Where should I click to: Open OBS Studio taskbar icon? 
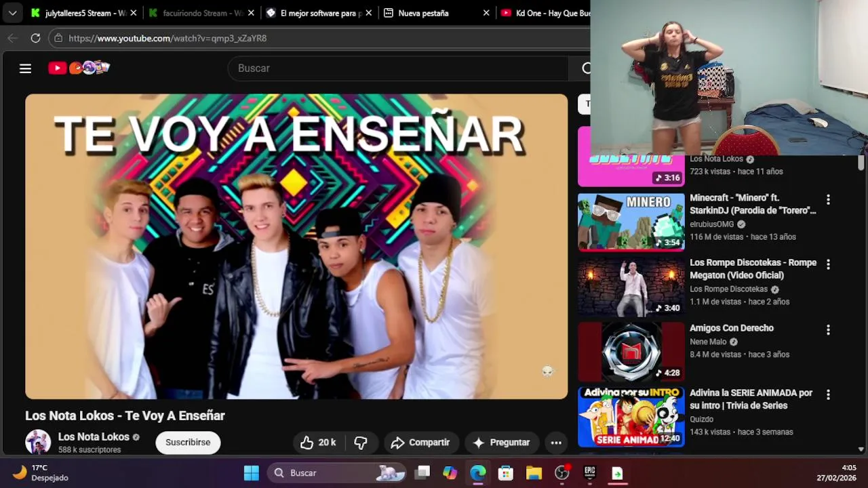(561, 472)
